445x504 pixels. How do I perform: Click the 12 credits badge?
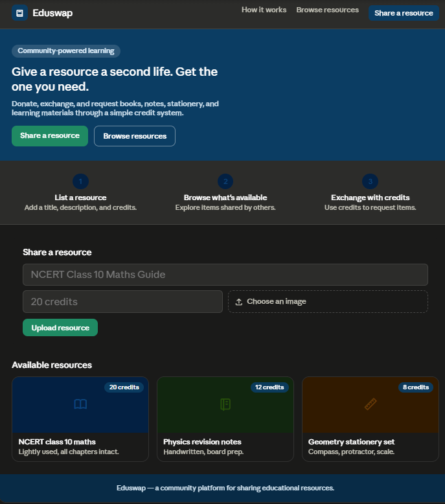point(269,387)
